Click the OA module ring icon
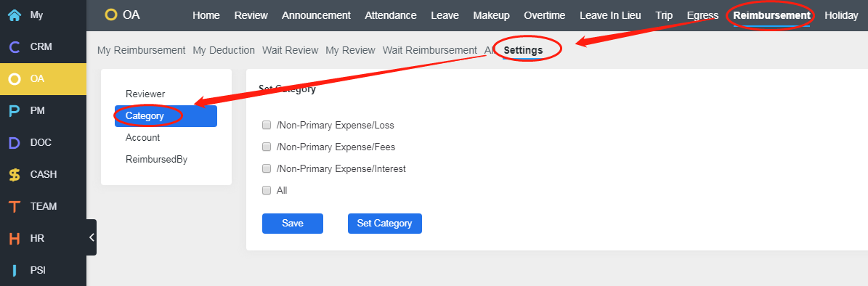868x286 pixels. 15,79
